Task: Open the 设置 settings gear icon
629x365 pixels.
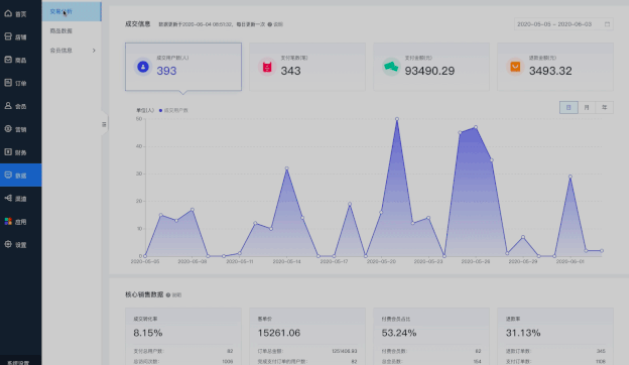Action: [x=8, y=244]
